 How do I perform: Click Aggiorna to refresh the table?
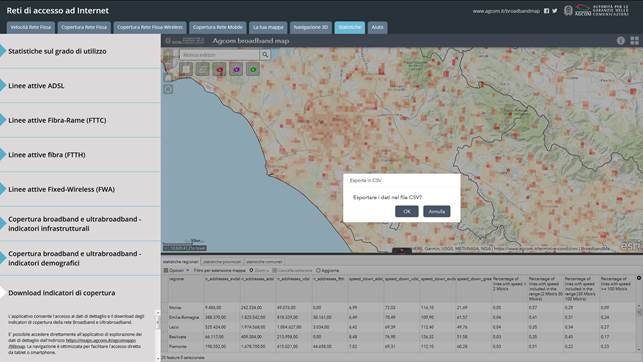327,271
